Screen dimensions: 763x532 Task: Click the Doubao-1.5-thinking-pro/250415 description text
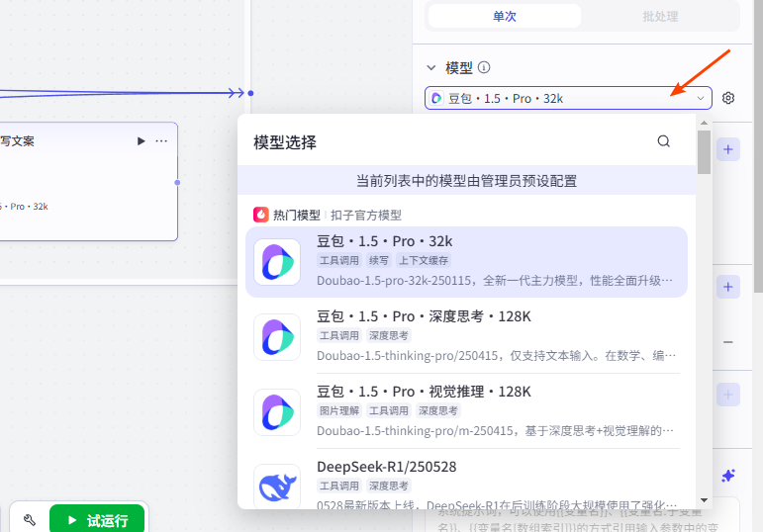tap(496, 355)
